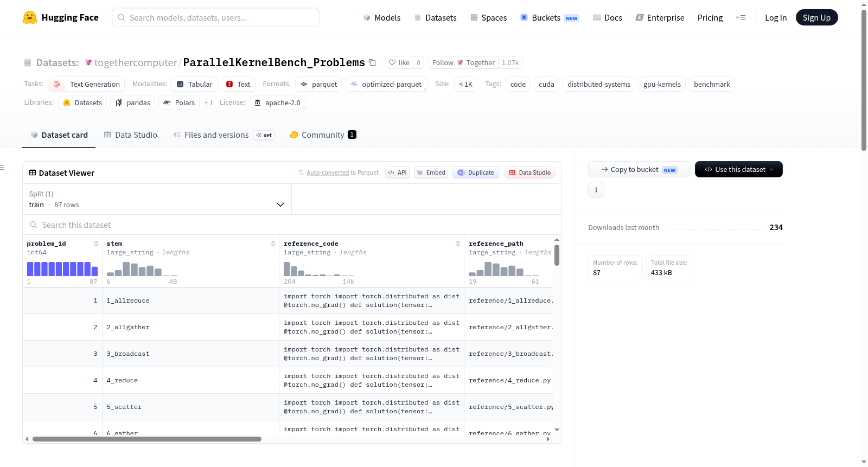Click the table's vertical scrollbar thumb

click(557, 255)
